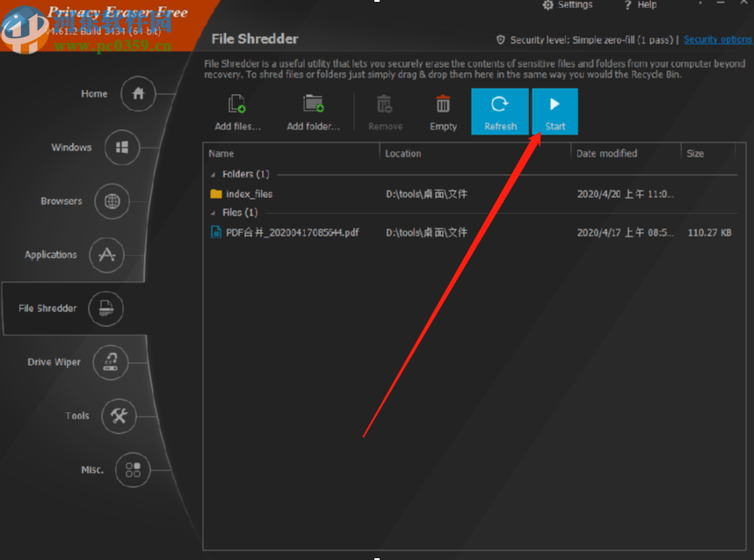Select the index_files folder row
754x560 pixels.
[474, 194]
